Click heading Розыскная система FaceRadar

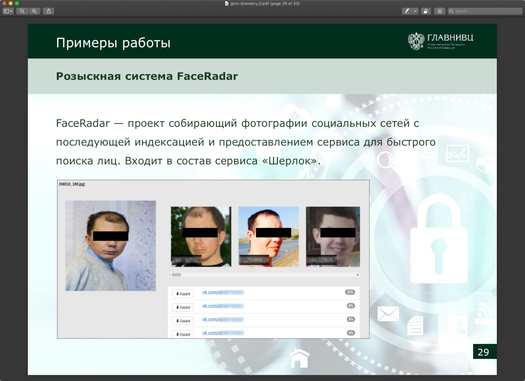point(147,76)
